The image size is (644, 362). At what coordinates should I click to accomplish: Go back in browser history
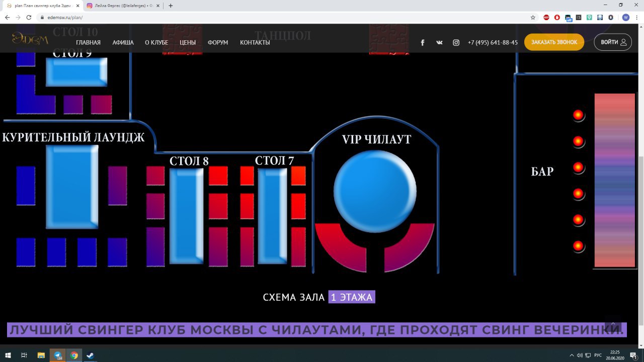[x=7, y=17]
